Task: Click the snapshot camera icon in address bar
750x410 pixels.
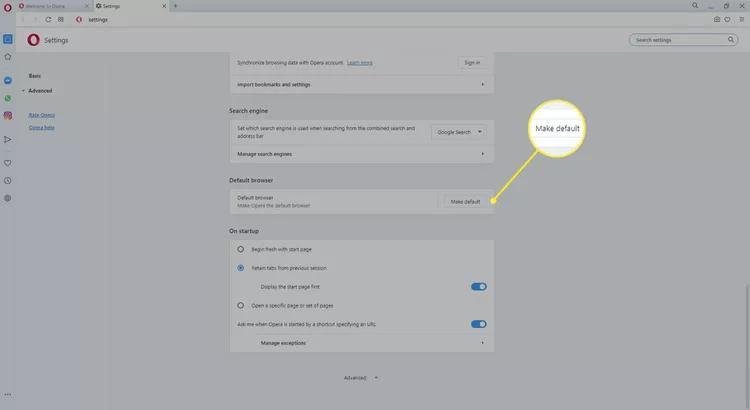Action: click(x=717, y=19)
